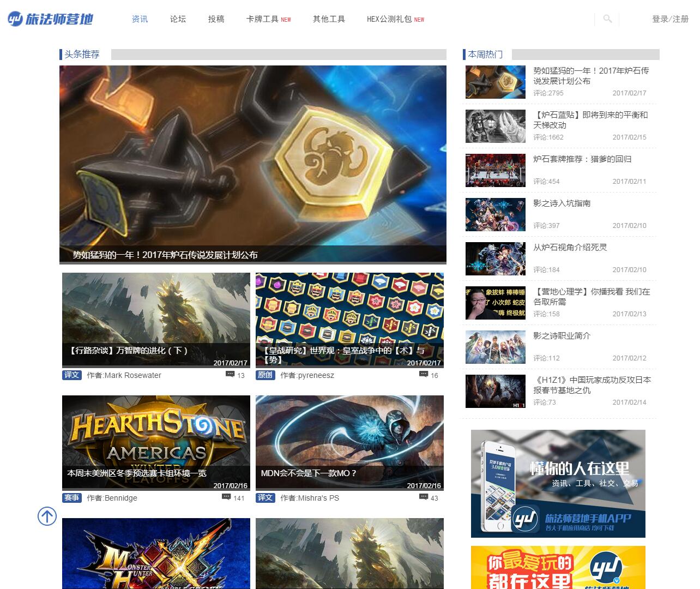The height and width of the screenshot is (589, 700).
Task: Click sidebar thumbnail for 营地心理学
Action: pyautogui.click(x=496, y=303)
